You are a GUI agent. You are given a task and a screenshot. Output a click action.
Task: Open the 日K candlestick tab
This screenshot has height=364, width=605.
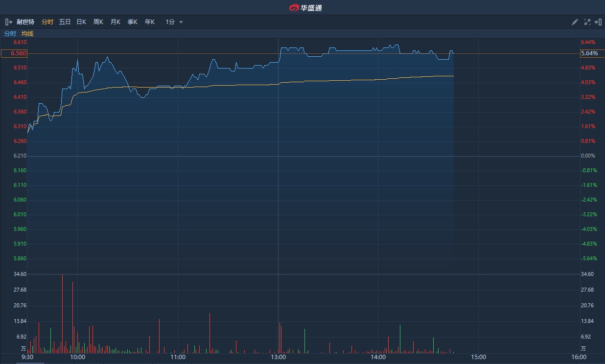tap(81, 22)
